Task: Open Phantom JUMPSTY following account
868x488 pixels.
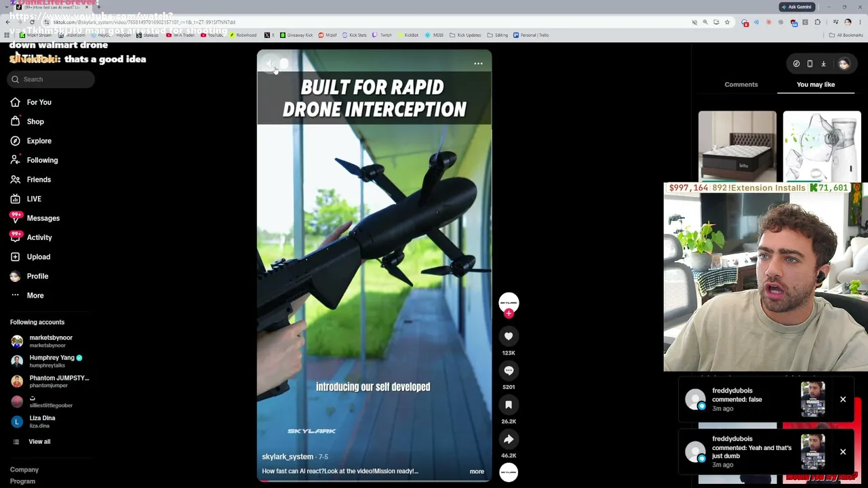Action: click(x=50, y=382)
